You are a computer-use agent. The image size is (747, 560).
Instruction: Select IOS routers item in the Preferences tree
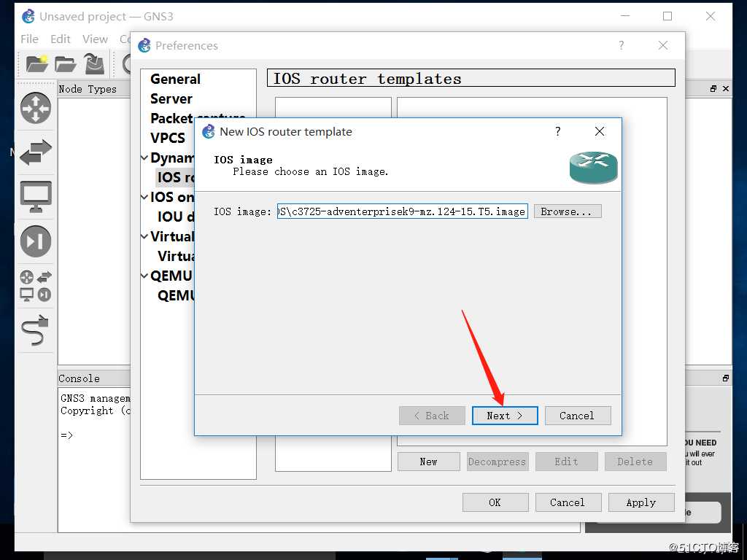[x=175, y=177]
